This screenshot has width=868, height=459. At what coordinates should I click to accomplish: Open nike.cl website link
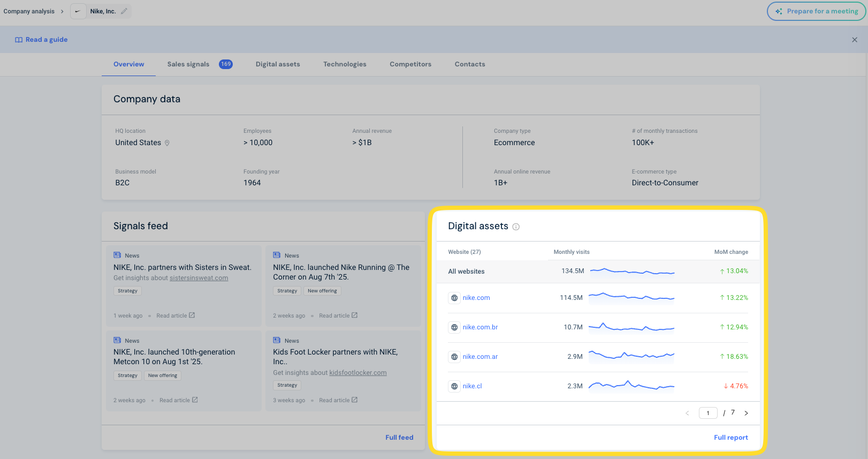coord(472,386)
